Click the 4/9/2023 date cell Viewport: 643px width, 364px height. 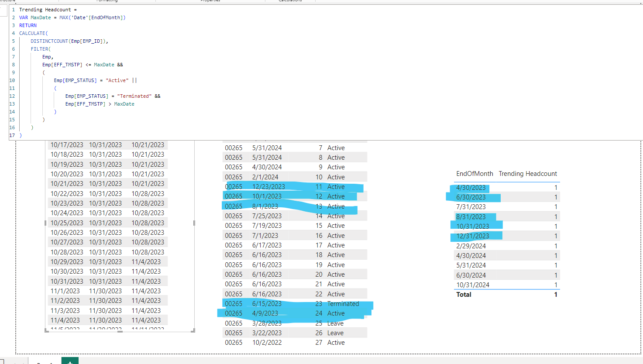coord(265,313)
